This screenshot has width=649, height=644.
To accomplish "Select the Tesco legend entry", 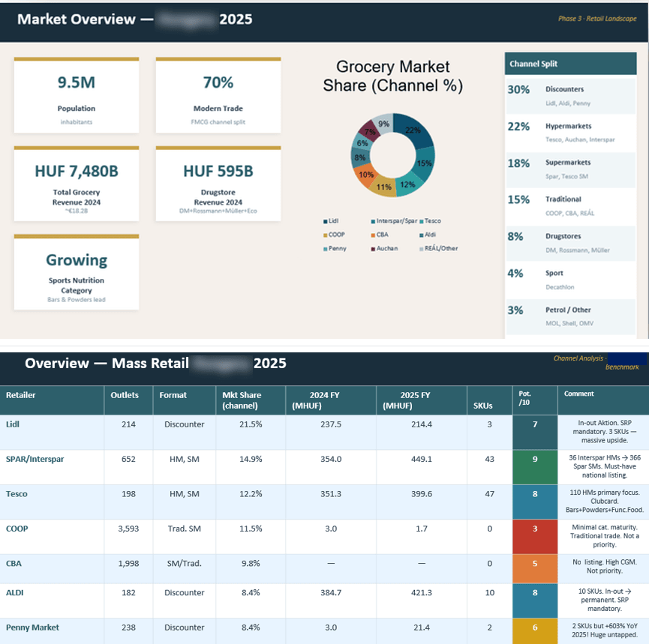I will (431, 221).
